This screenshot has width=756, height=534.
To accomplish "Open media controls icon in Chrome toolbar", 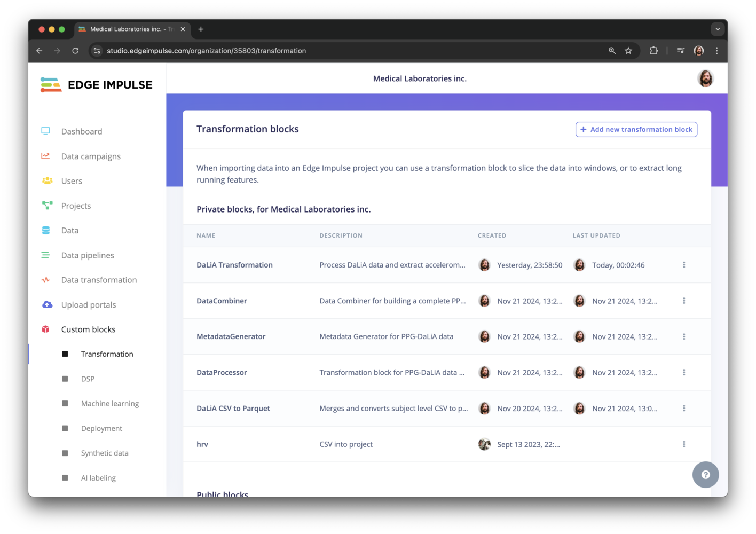I will click(x=680, y=51).
